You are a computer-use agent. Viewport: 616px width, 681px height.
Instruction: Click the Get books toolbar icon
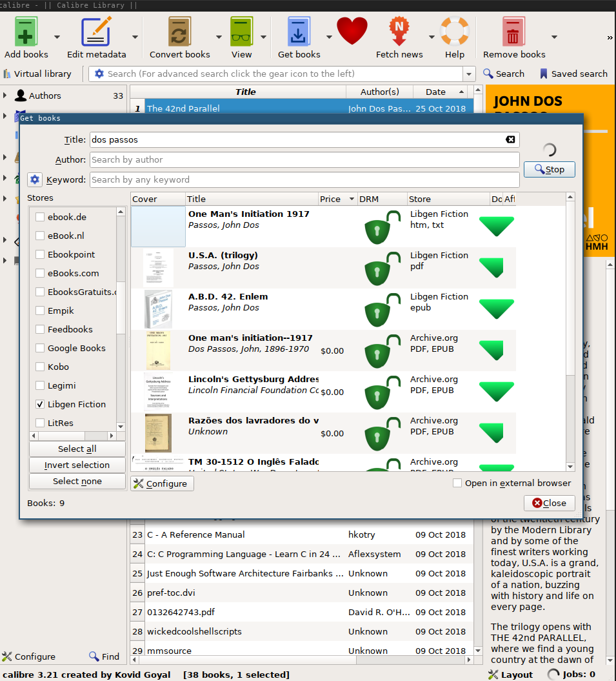(x=299, y=31)
